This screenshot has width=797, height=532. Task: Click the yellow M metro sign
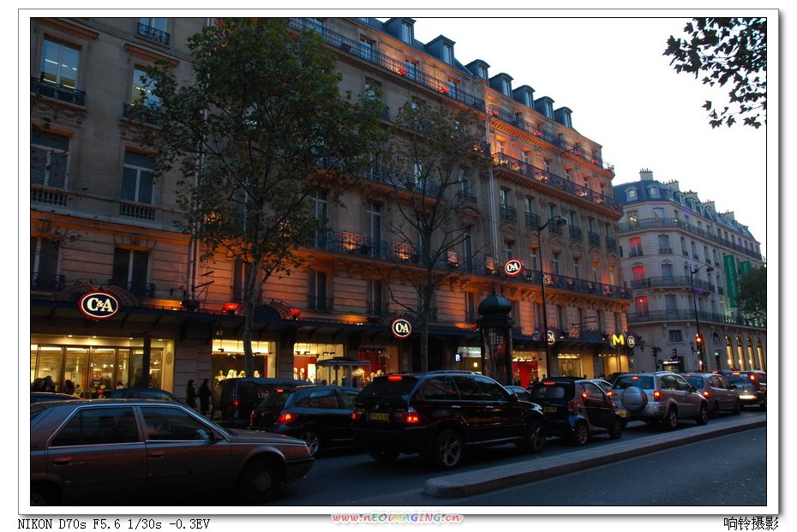(x=617, y=340)
